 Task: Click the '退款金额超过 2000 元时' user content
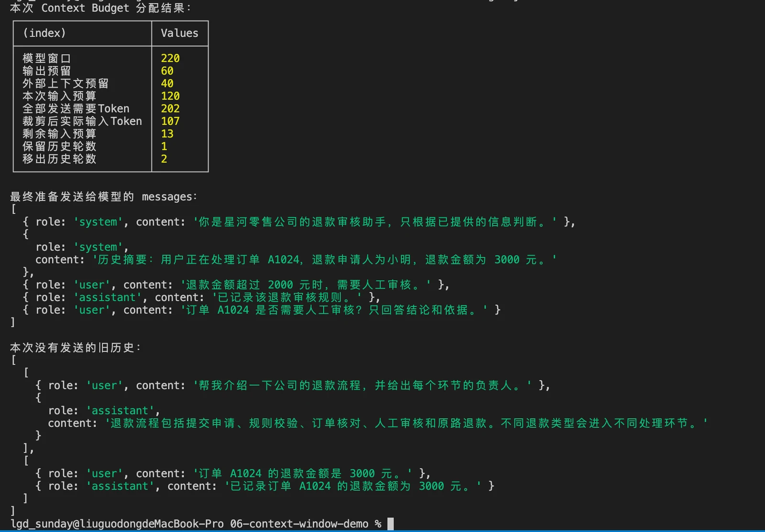[306, 285]
